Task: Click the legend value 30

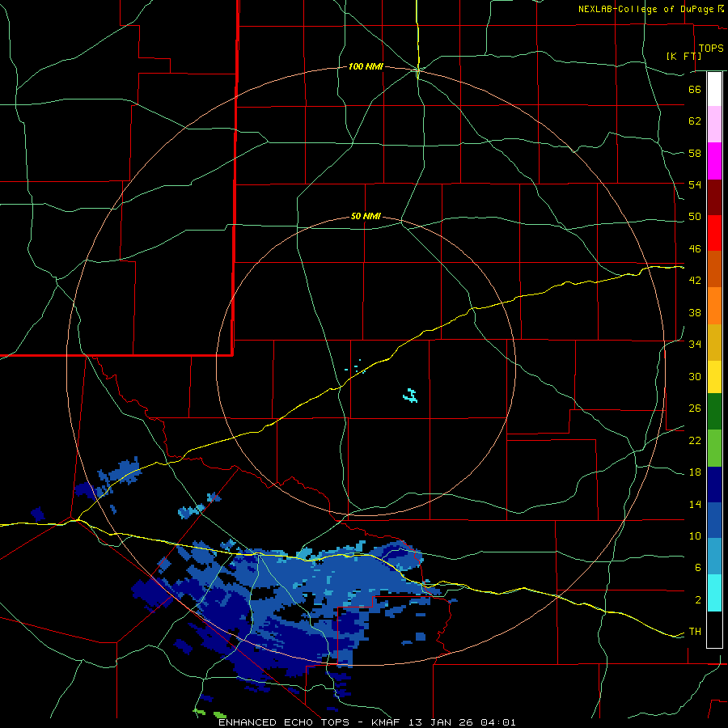Action: [695, 376]
